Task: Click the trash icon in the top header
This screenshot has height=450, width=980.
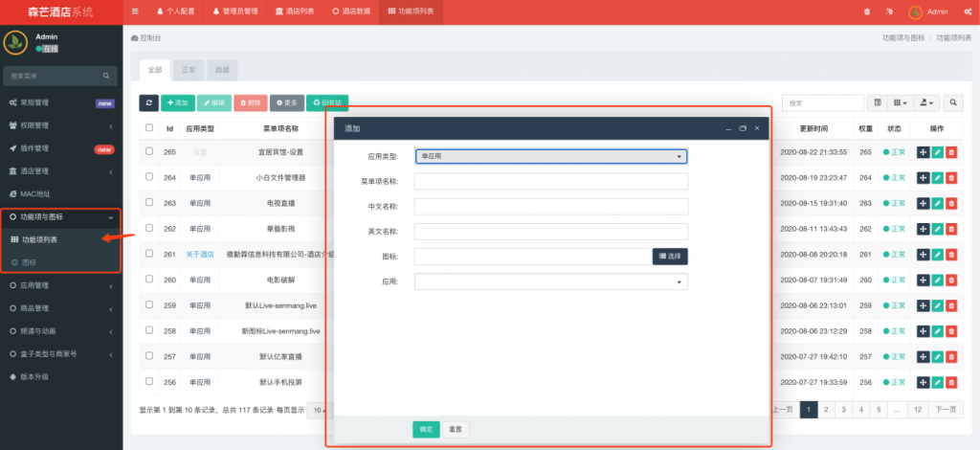Action: pos(867,11)
